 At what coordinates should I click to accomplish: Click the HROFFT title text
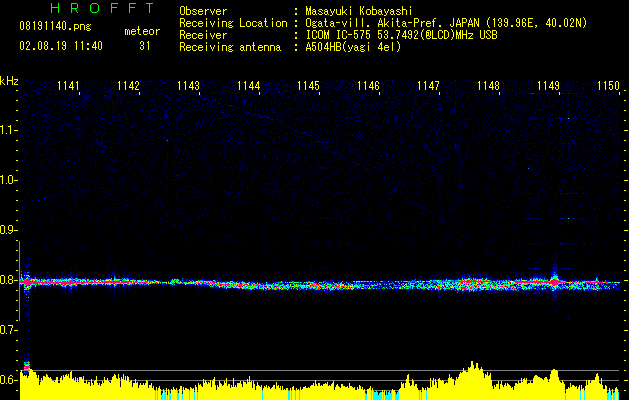(102, 8)
